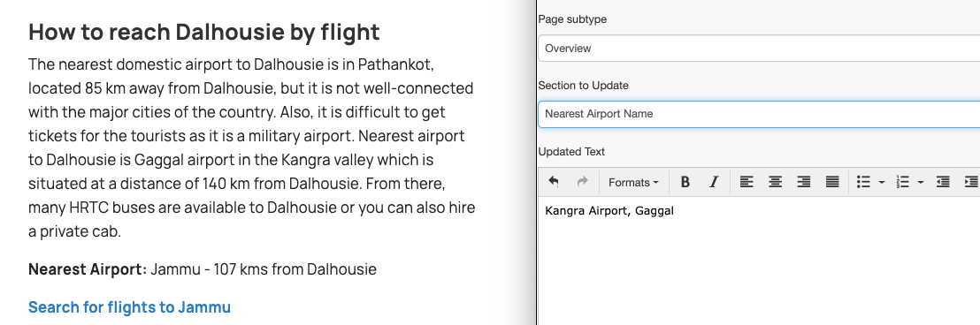Screen dimensions: 980x325
Task: Center-align the editor text
Action: [x=775, y=182]
